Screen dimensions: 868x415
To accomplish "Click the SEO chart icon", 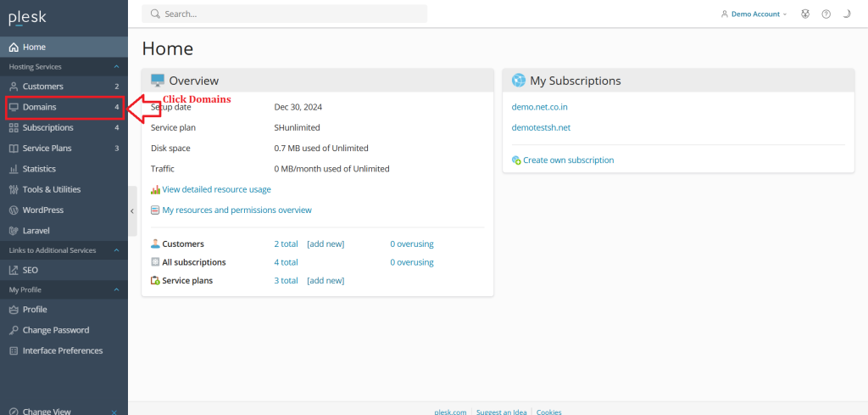I will pos(14,271).
